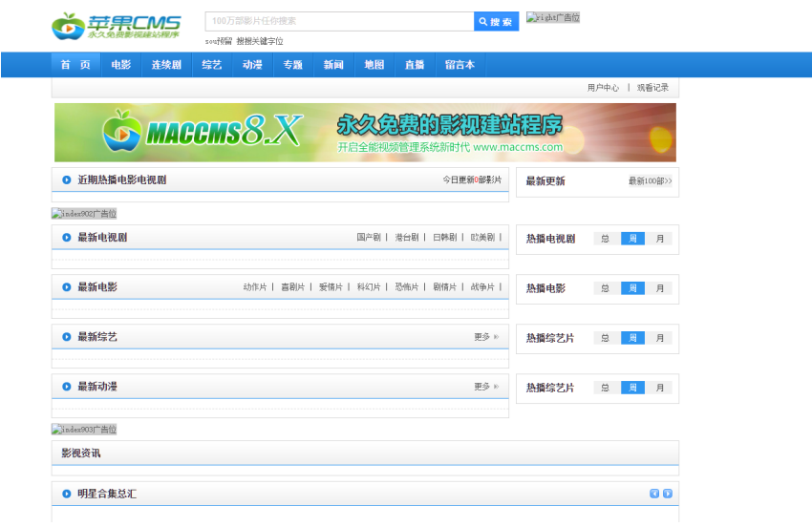Image resolution: width=812 pixels, height=527 pixels.
Task: Open the 科幻片 category link
Action: tap(369, 286)
